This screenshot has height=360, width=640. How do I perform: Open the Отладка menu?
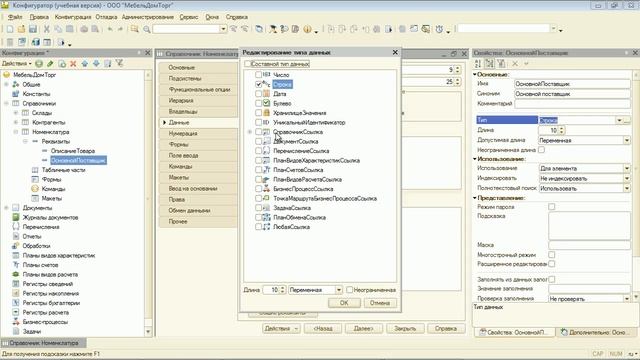point(106,17)
